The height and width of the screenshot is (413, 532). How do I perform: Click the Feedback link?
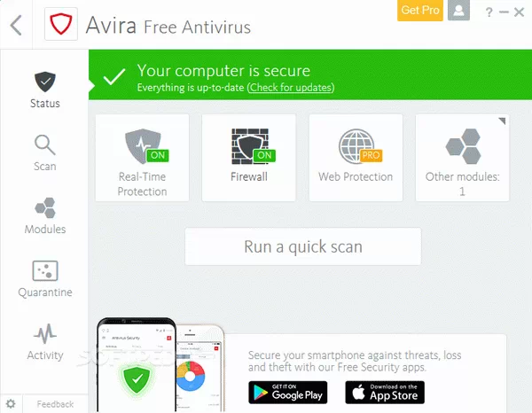pyautogui.click(x=55, y=404)
